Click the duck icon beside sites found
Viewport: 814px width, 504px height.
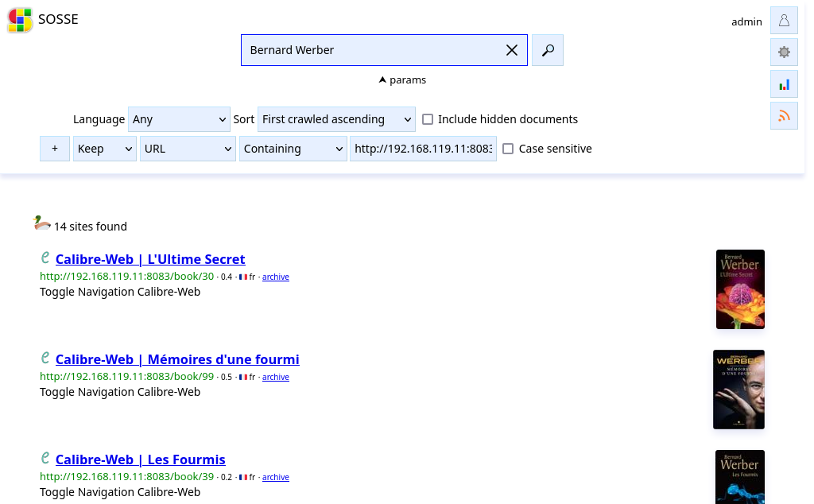(x=41, y=223)
